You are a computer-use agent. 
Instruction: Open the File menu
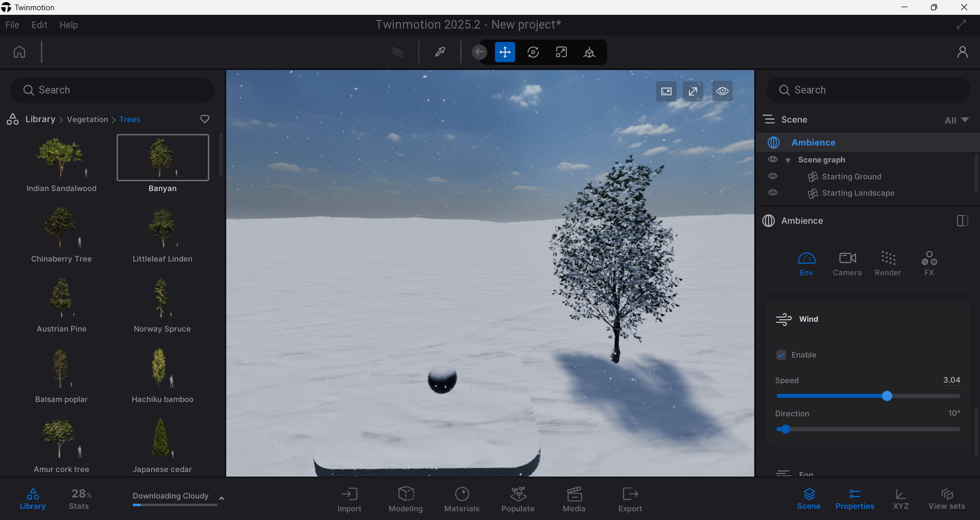[12, 25]
